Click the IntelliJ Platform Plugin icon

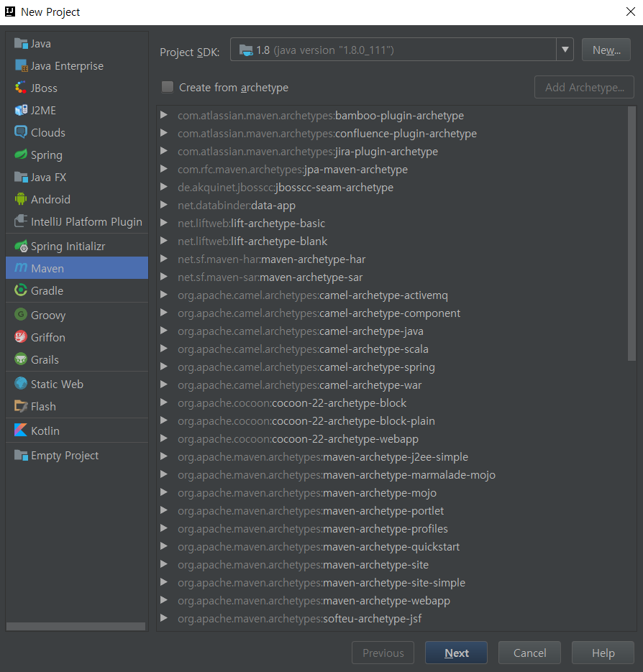coord(21,221)
